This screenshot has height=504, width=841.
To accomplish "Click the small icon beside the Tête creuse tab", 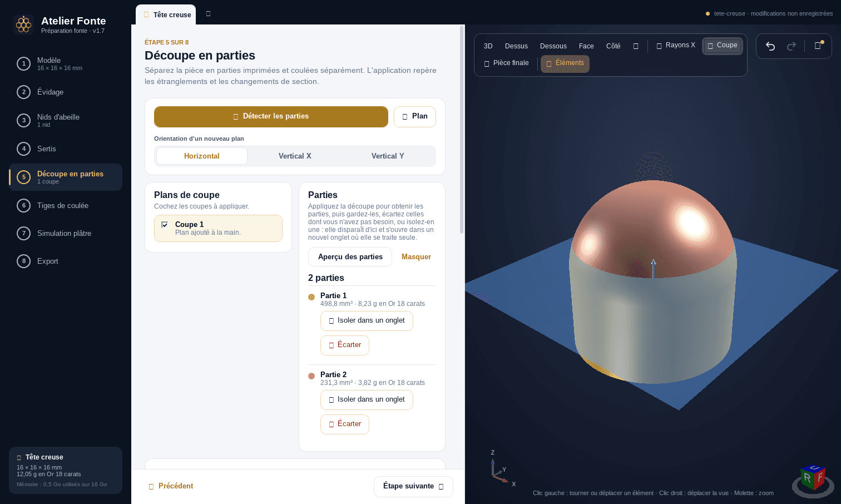I will [208, 13].
